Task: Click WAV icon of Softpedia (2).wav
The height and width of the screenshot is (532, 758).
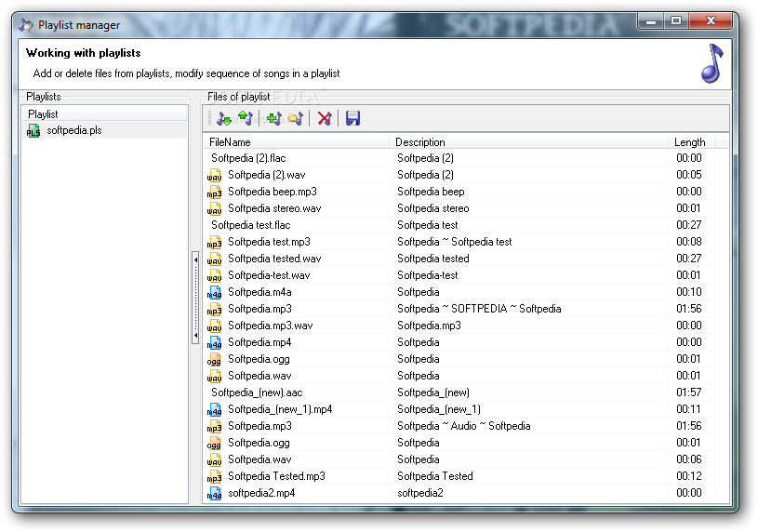Action: coord(214,175)
